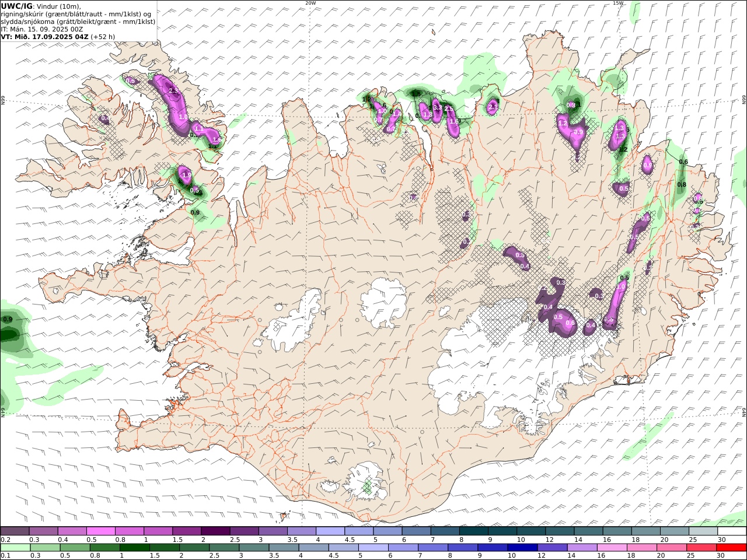The width and height of the screenshot is (747, 560).
Task: Click the bright red 30 legend swatch
Action: [731, 548]
